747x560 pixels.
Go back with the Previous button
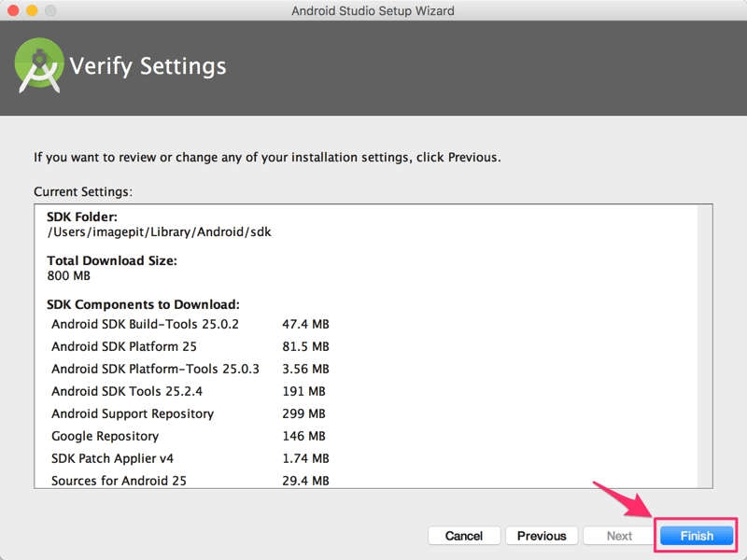coord(542,536)
